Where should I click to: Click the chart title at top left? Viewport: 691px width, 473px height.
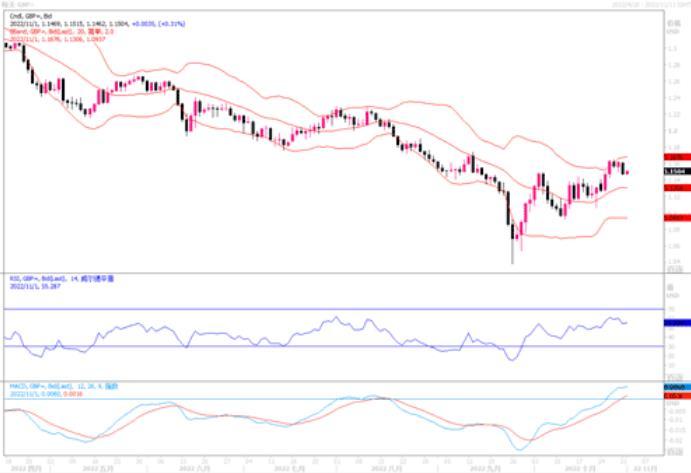18,5
